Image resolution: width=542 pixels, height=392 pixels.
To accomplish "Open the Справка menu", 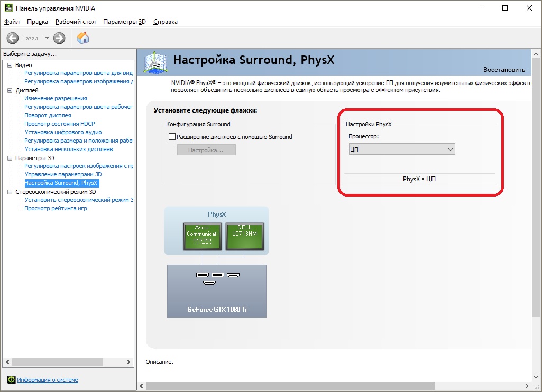I will pyautogui.click(x=165, y=22).
